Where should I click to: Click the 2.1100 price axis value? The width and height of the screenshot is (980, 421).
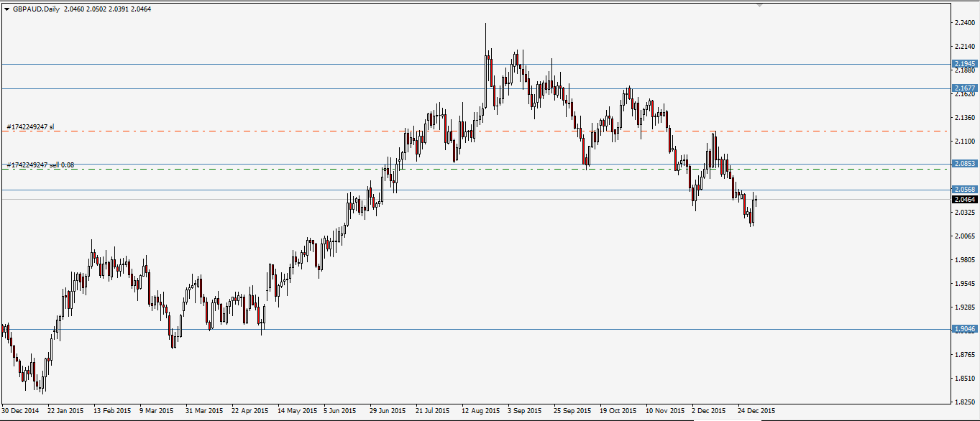point(965,141)
